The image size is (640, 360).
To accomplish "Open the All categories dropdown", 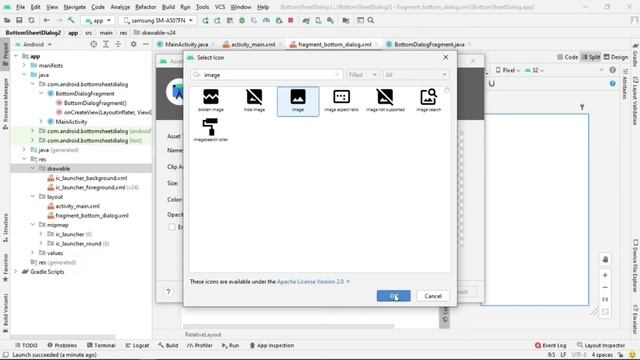I will coord(416,75).
